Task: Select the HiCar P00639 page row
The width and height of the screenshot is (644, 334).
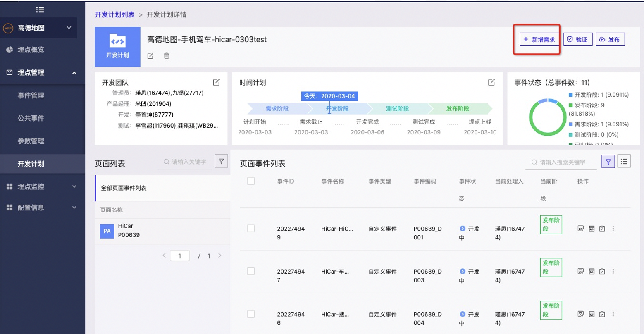Action: click(163, 231)
